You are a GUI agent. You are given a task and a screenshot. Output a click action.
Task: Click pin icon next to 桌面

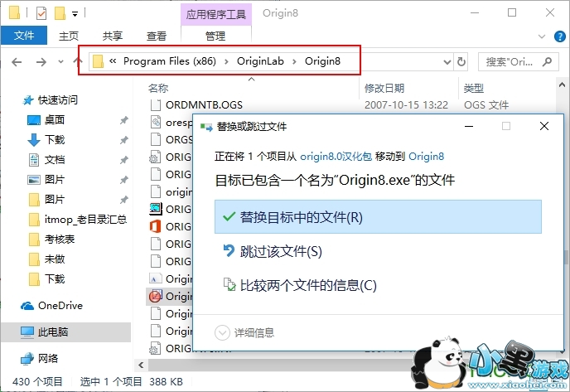click(x=124, y=120)
